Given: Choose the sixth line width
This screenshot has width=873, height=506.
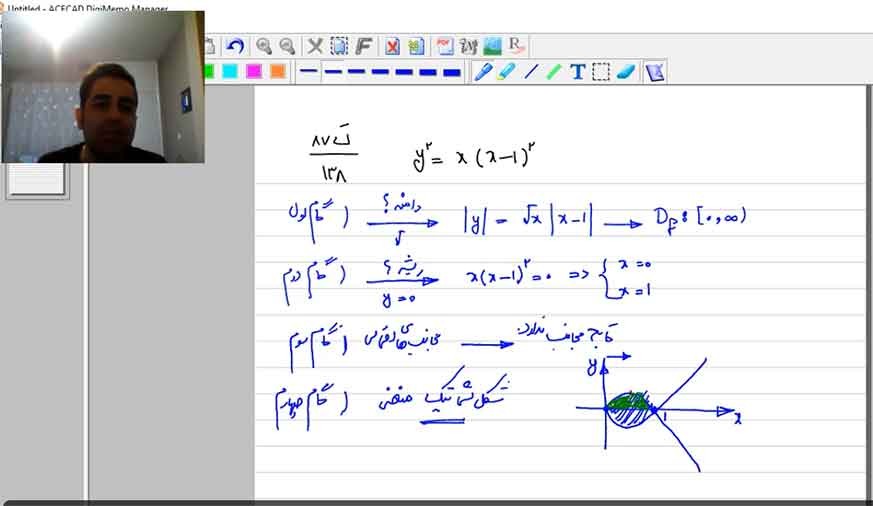Looking at the screenshot, I should click(428, 72).
